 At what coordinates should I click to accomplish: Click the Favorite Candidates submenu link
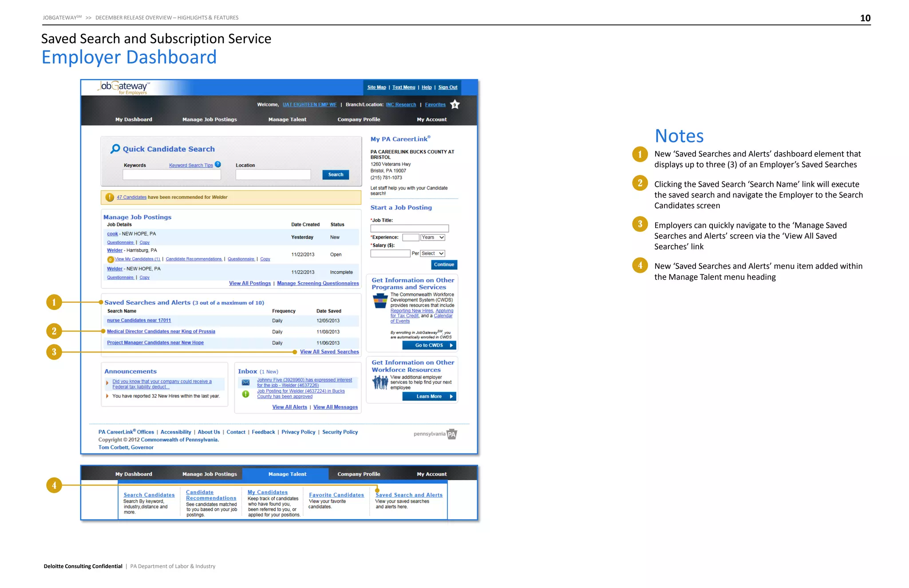coord(336,495)
